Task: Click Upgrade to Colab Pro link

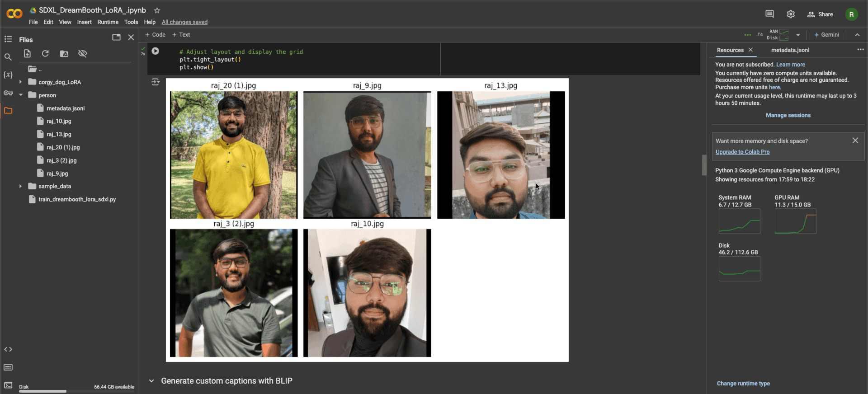Action: tap(742, 152)
